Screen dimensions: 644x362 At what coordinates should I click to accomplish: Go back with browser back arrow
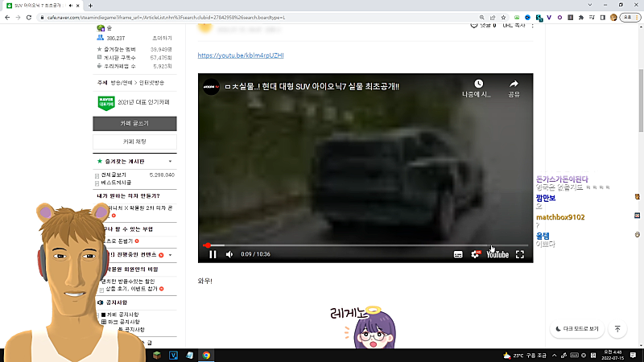coord(7,18)
